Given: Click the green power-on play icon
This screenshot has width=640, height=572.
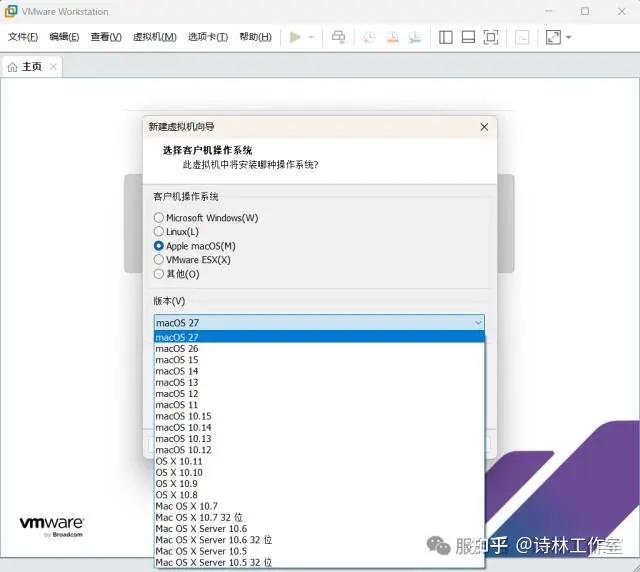Looking at the screenshot, I should click(295, 37).
